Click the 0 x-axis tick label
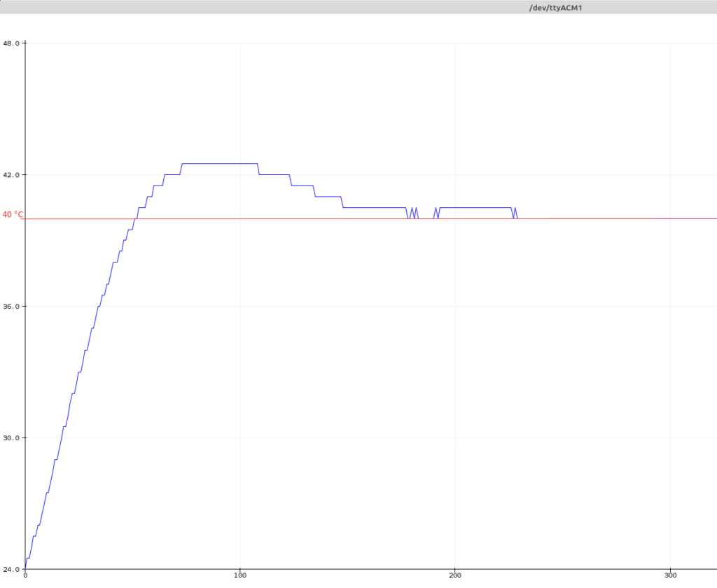Image resolution: width=717 pixels, height=588 pixels. click(25, 575)
